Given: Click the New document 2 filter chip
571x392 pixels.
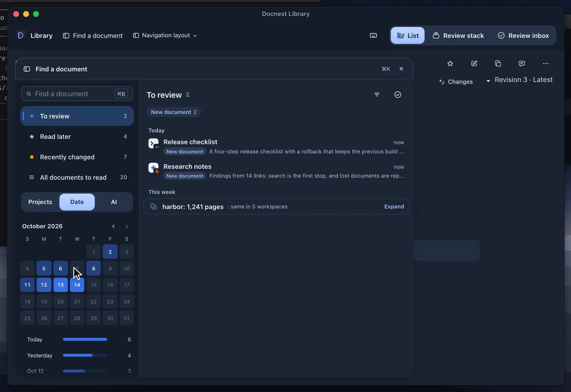Looking at the screenshot, I should click(174, 112).
